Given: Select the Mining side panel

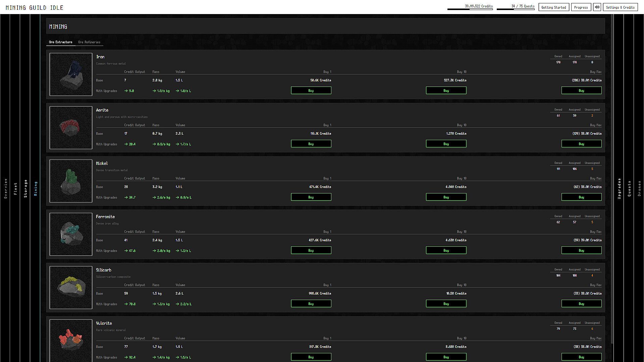Looking at the screenshot, I should pyautogui.click(x=36, y=188).
